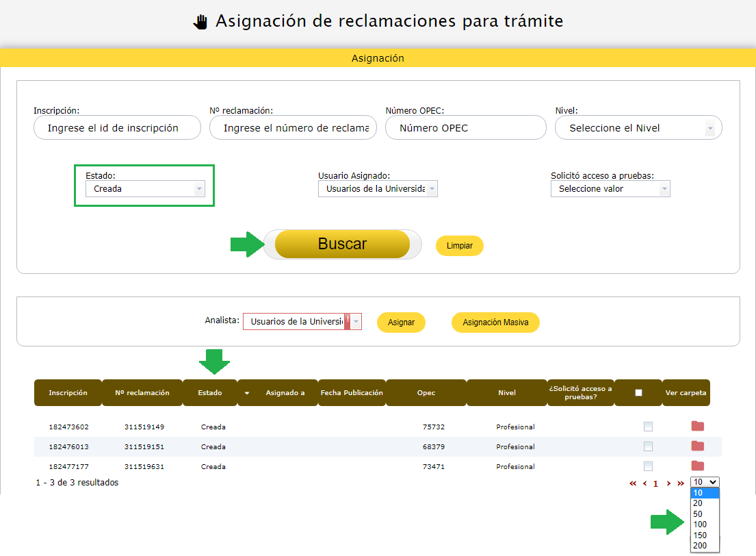The height and width of the screenshot is (556, 756).
Task: Click the sort arrow beside Estado column
Action: (246, 393)
